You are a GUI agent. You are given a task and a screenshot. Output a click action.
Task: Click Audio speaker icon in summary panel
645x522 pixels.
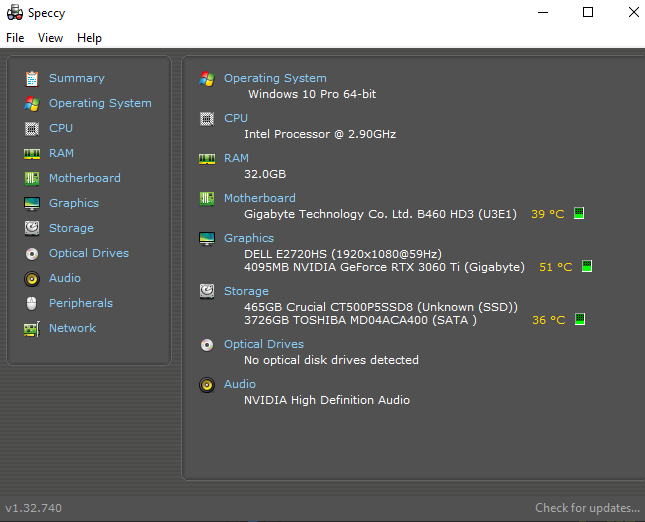207,385
